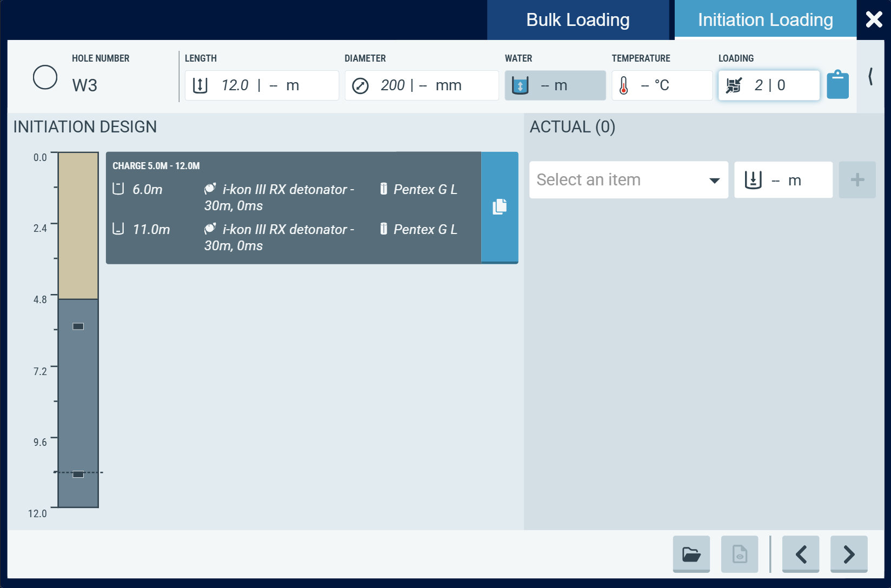The width and height of the screenshot is (891, 588).
Task: Click the INITIATION DESIGN heading
Action: point(85,127)
